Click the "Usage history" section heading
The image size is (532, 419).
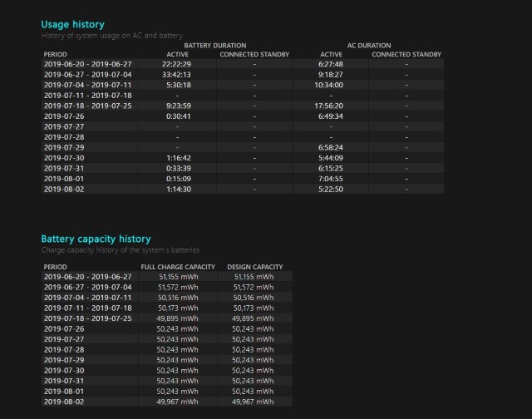[x=73, y=25]
